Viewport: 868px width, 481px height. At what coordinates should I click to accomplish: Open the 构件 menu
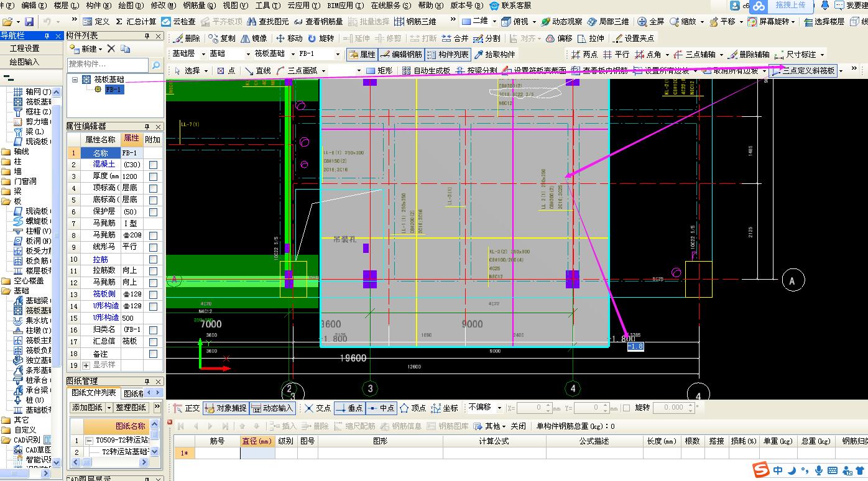point(99,5)
